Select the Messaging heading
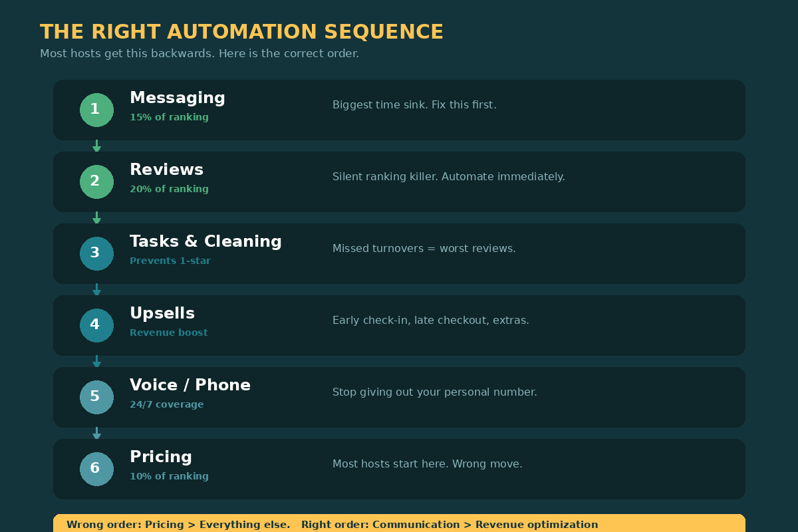This screenshot has height=532, width=798. point(178,98)
